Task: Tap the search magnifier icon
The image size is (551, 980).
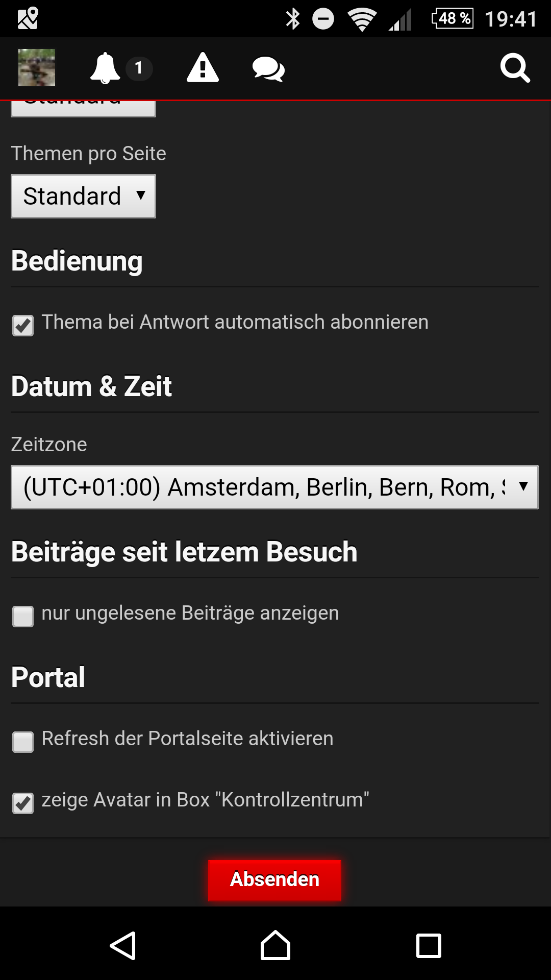Action: point(515,68)
